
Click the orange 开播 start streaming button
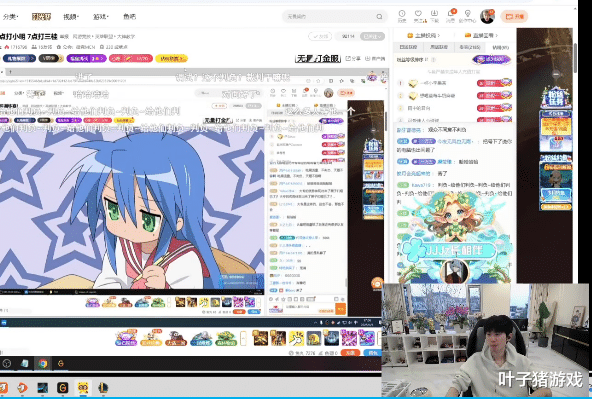pos(514,17)
